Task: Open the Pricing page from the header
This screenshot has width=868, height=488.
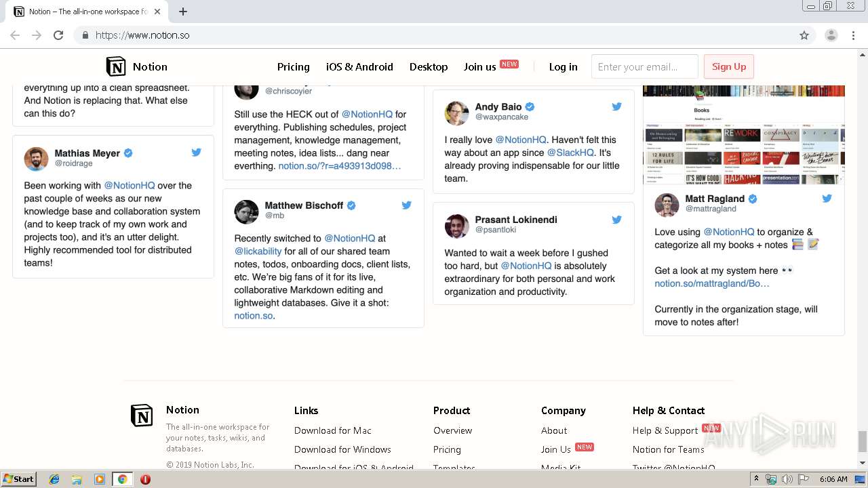Action: 294,66
